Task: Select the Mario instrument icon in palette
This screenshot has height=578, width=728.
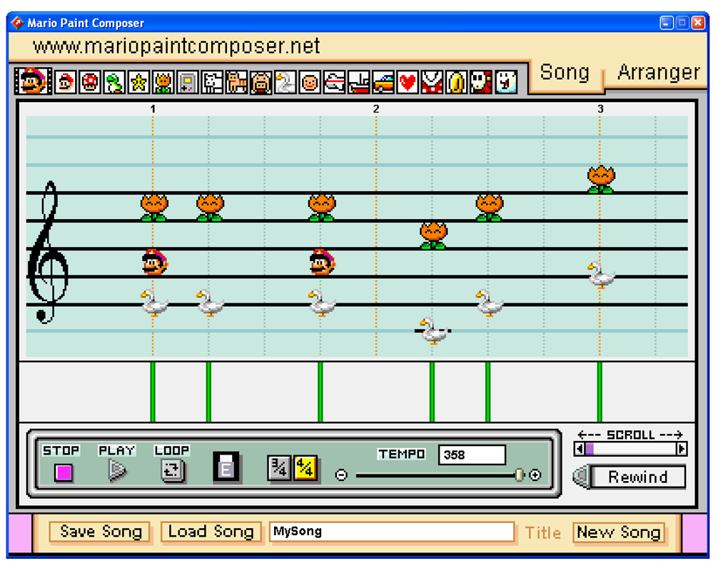Action: (65, 83)
